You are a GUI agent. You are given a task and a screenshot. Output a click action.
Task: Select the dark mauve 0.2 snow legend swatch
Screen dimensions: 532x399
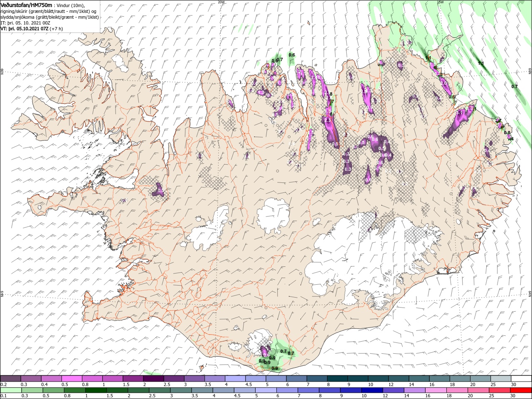click(10, 379)
